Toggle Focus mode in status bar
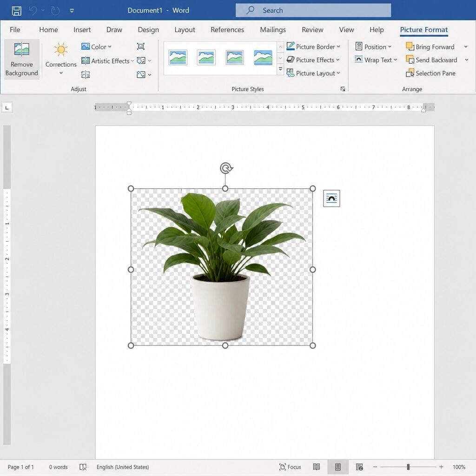476x476 pixels. [x=290, y=467]
